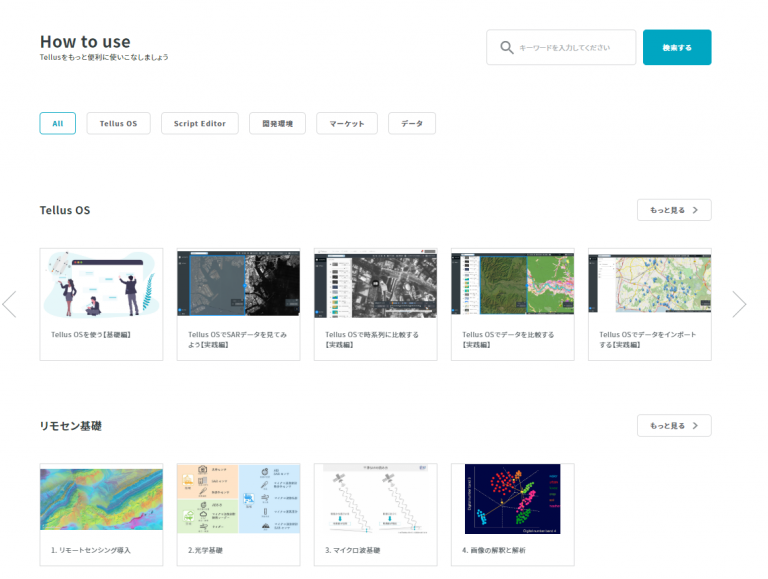768x579 pixels.
Task: Click もっと見る in Tellus OS section
Action: (674, 210)
